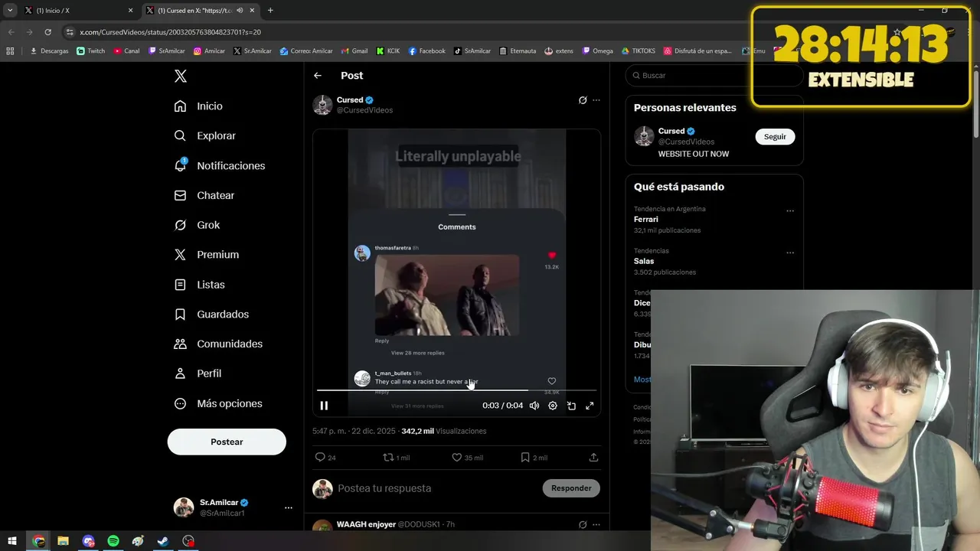Screen dimensions: 980x551
Task: Open Perfil in the sidebar
Action: pos(198,373)
